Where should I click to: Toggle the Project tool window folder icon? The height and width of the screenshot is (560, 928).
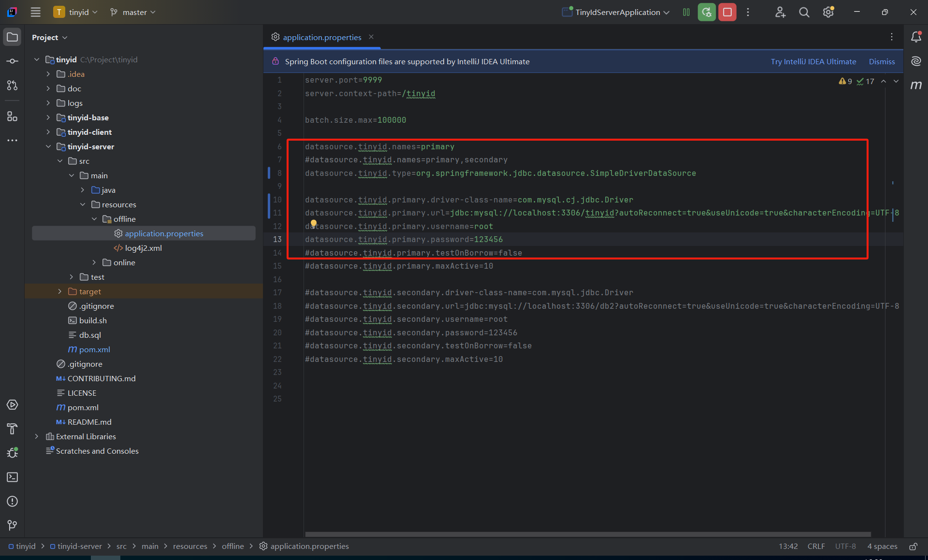point(12,37)
